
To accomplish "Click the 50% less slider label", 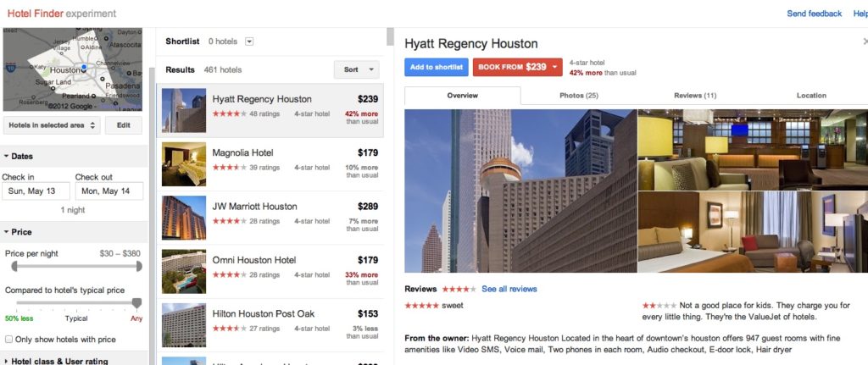I will pyautogui.click(x=19, y=318).
